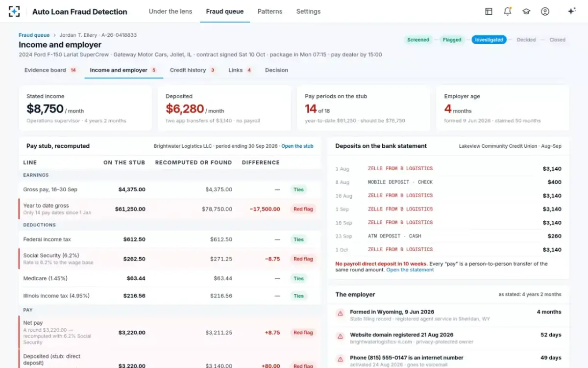Screen dimensions: 588x368
Task: Go back via Fraud queue breadcrumb
Action: 34,35
